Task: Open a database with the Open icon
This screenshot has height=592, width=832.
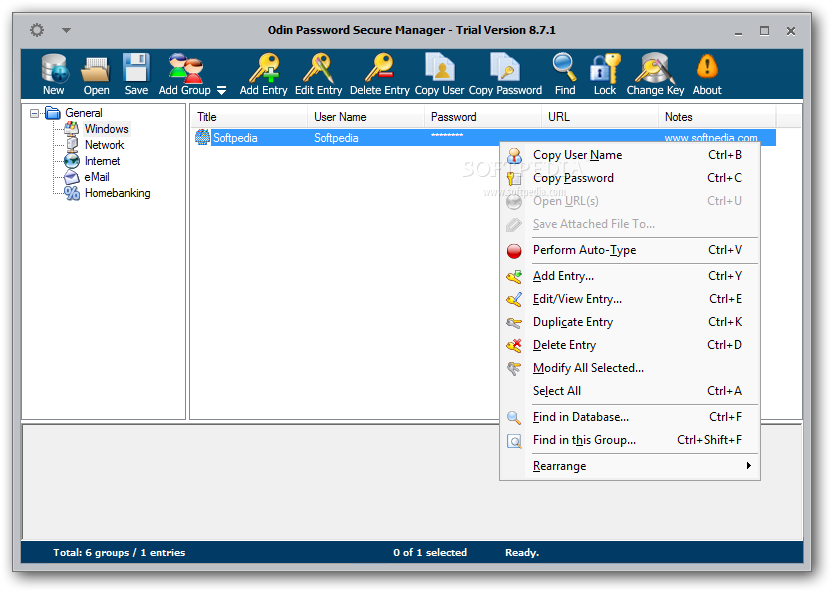Action: coord(96,74)
